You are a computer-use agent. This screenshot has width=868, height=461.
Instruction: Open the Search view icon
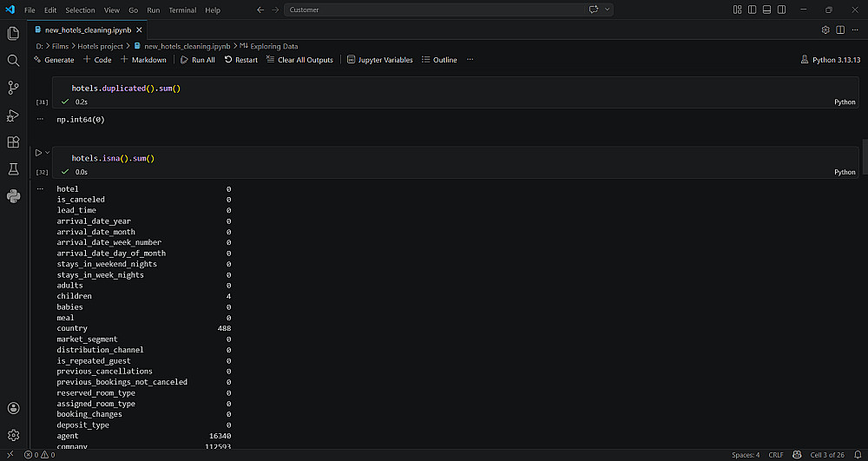13,60
